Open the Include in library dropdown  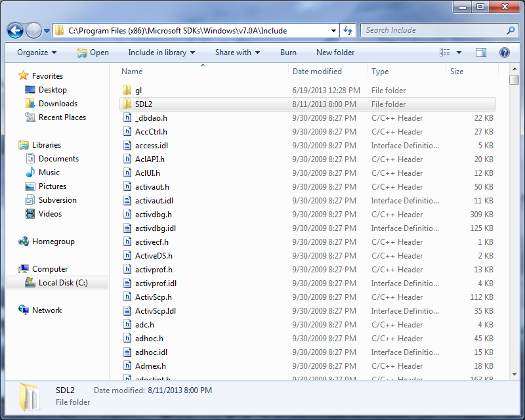tap(161, 52)
